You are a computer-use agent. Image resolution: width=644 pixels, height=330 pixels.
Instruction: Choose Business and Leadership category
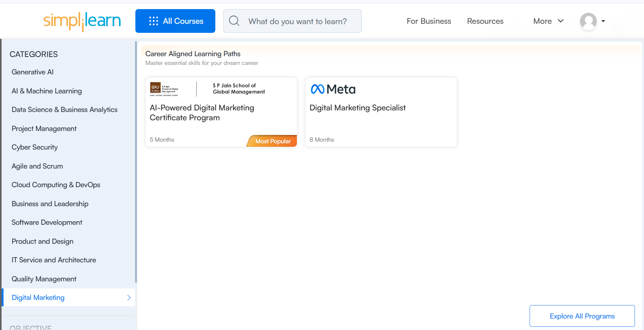(x=50, y=204)
